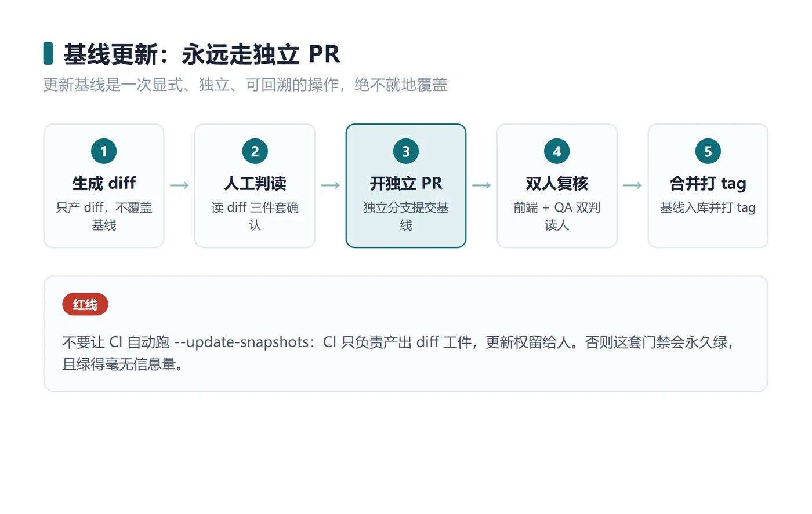This screenshot has height=514, width=812.
Task: Select the 红线 red label badge
Action: [85, 304]
